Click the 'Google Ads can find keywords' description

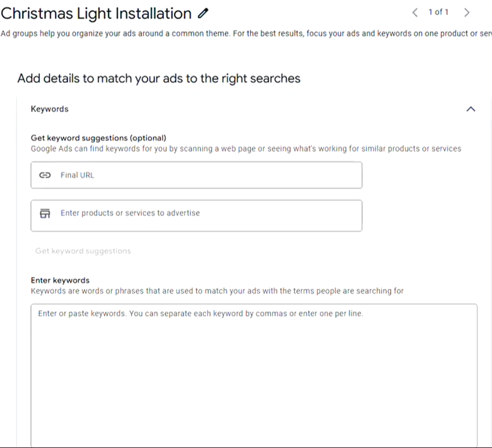point(245,149)
